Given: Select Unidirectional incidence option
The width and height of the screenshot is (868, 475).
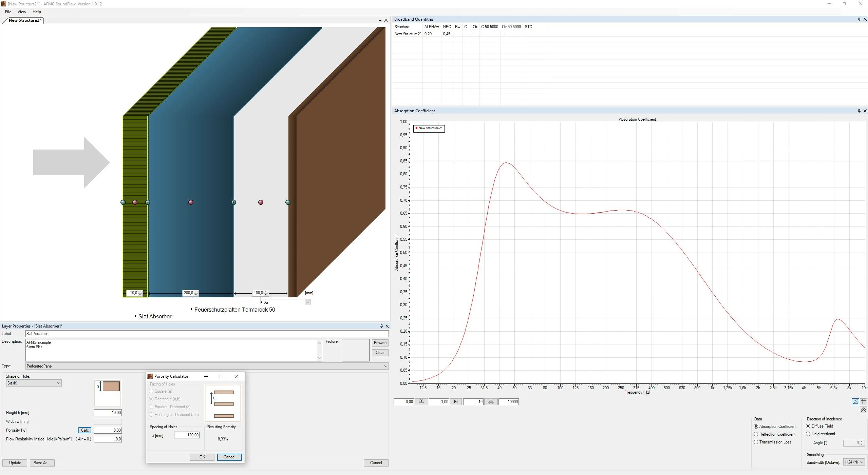Looking at the screenshot, I should click(x=820, y=434).
